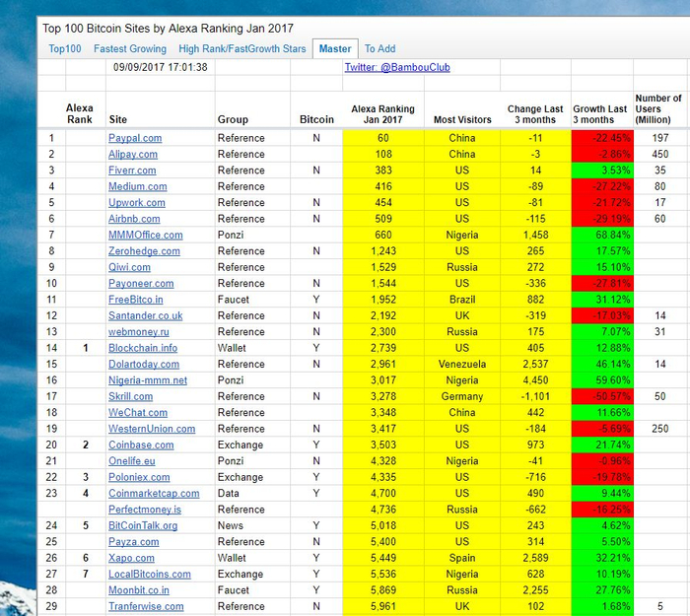
Task: Open the Fiverr.com link
Action: (x=132, y=171)
